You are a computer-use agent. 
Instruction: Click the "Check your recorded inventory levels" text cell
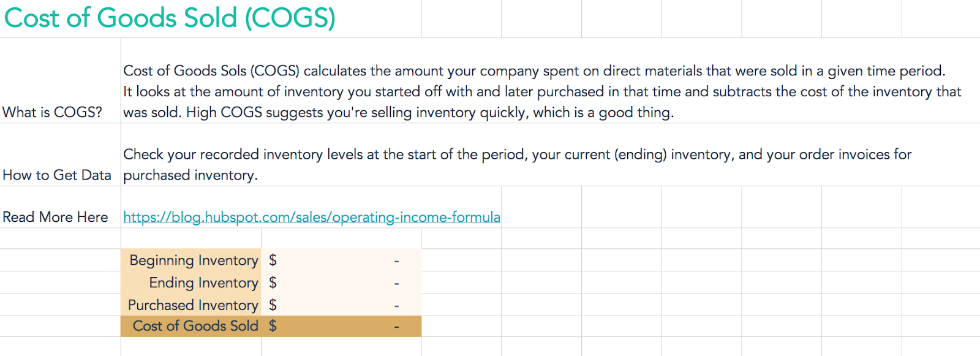pos(516,164)
